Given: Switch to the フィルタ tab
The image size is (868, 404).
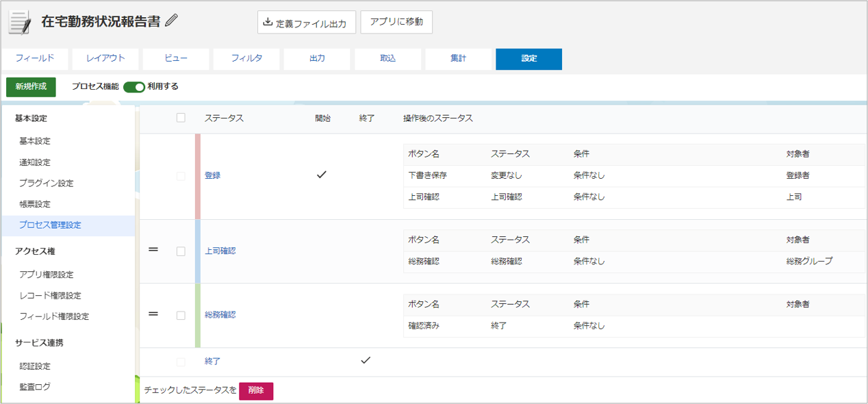Looking at the screenshot, I should [x=246, y=59].
